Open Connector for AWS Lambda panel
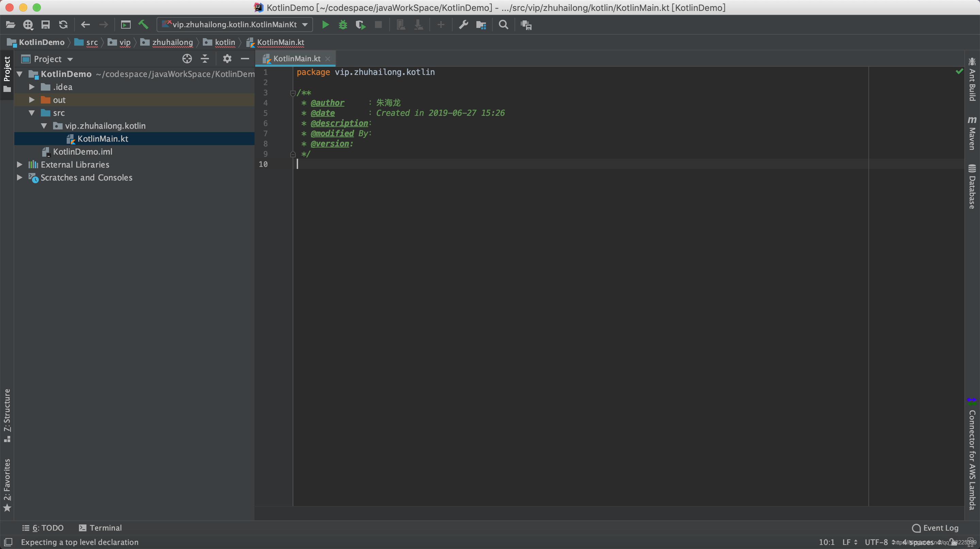Image resolution: width=980 pixels, height=549 pixels. [x=972, y=454]
